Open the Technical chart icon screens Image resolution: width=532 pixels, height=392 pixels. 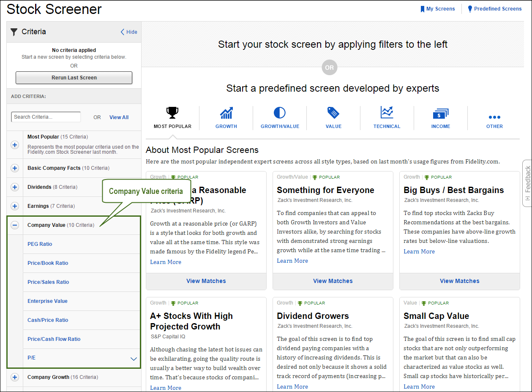pos(387,113)
